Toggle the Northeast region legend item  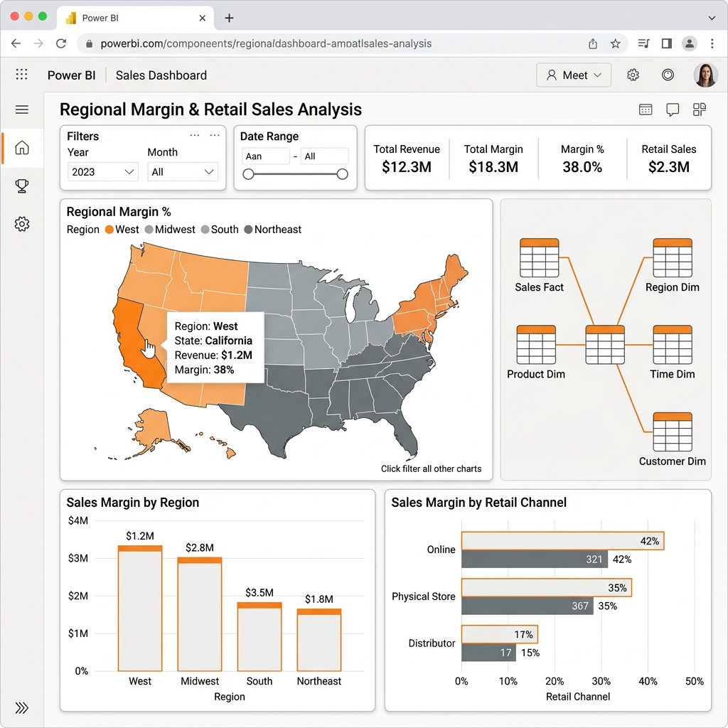pos(273,230)
